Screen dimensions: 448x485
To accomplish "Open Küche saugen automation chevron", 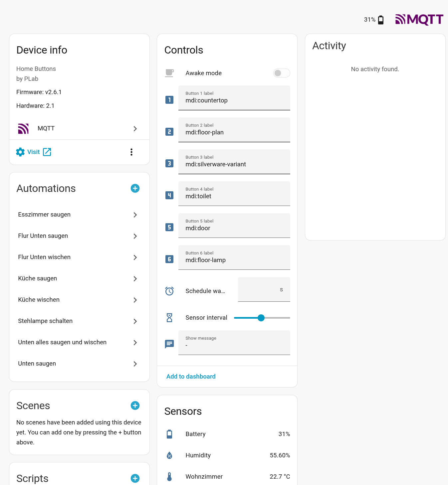I will click(135, 279).
